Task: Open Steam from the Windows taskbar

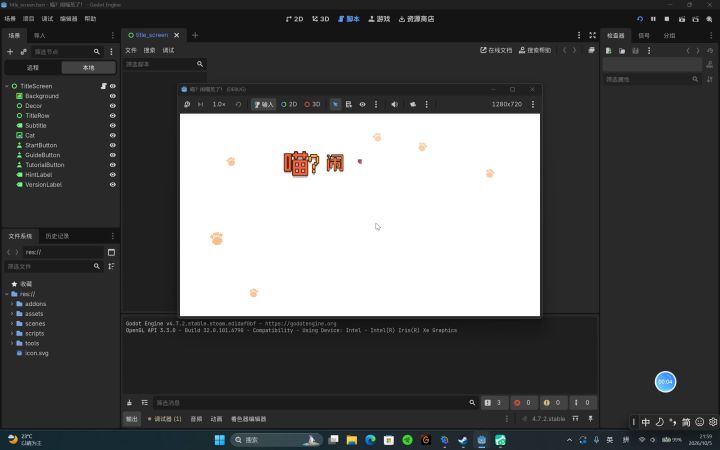Action: point(463,440)
